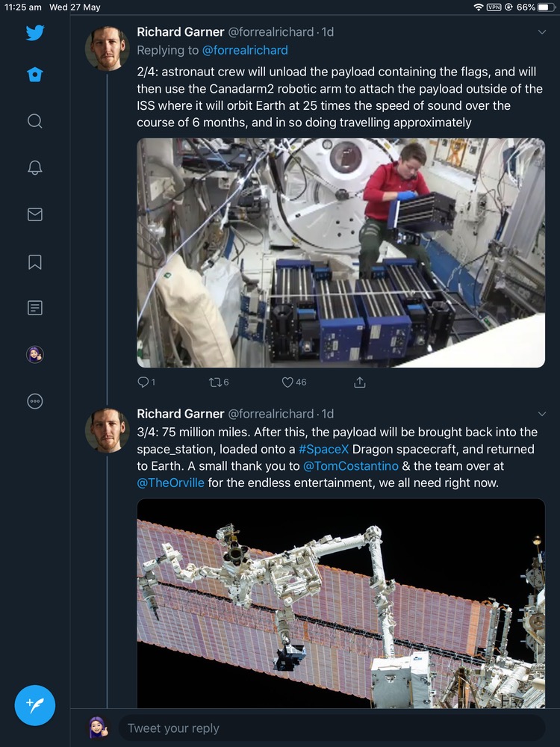The width and height of the screenshot is (560, 747).
Task: Open the profile avatar in sidebar
Action: (x=34, y=354)
